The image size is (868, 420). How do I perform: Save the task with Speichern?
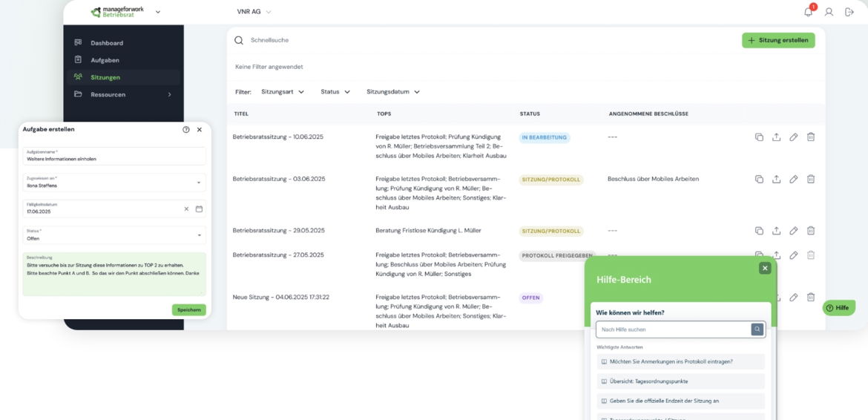188,310
